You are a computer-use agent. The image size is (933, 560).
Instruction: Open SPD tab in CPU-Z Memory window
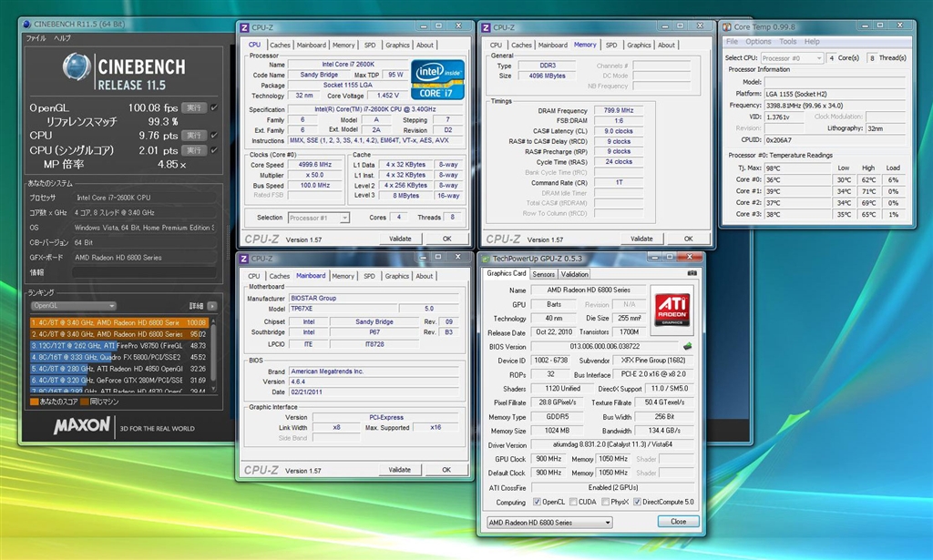coord(611,46)
